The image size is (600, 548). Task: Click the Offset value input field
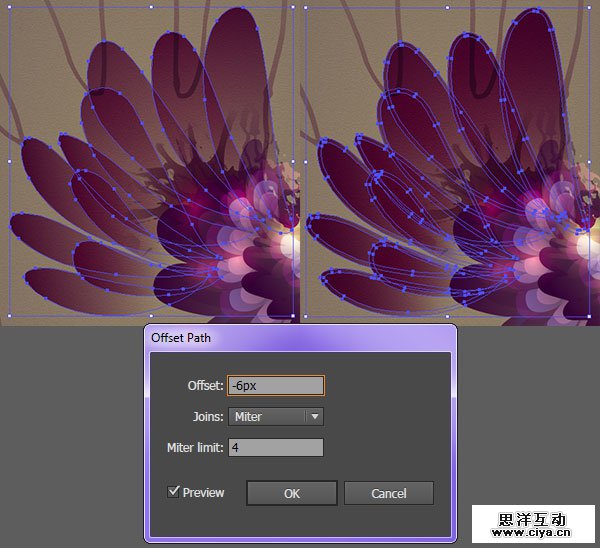click(275, 385)
